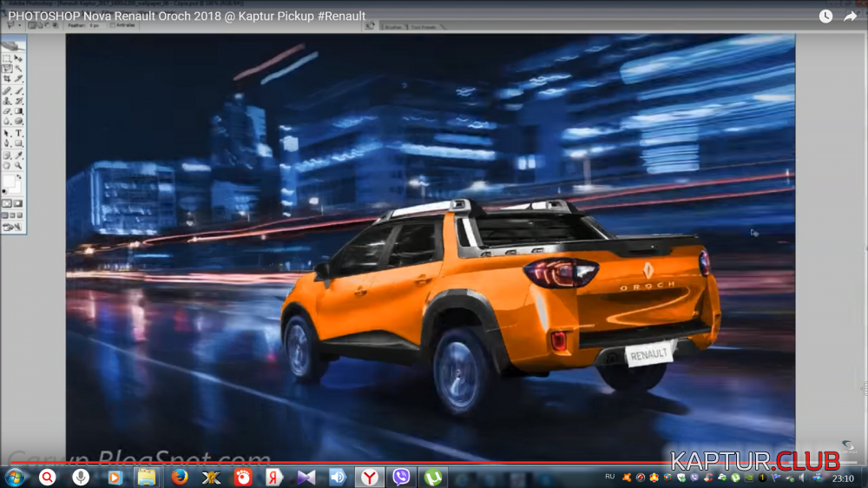Select the Crop tool in toolbox

[x=7, y=79]
